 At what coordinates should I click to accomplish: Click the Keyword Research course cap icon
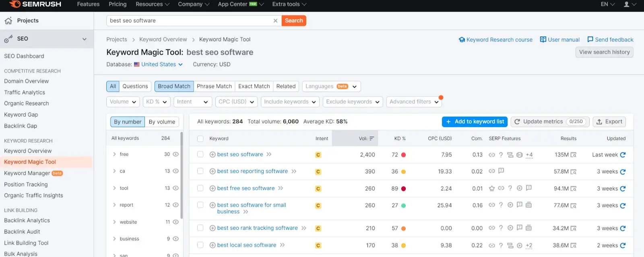(x=462, y=39)
